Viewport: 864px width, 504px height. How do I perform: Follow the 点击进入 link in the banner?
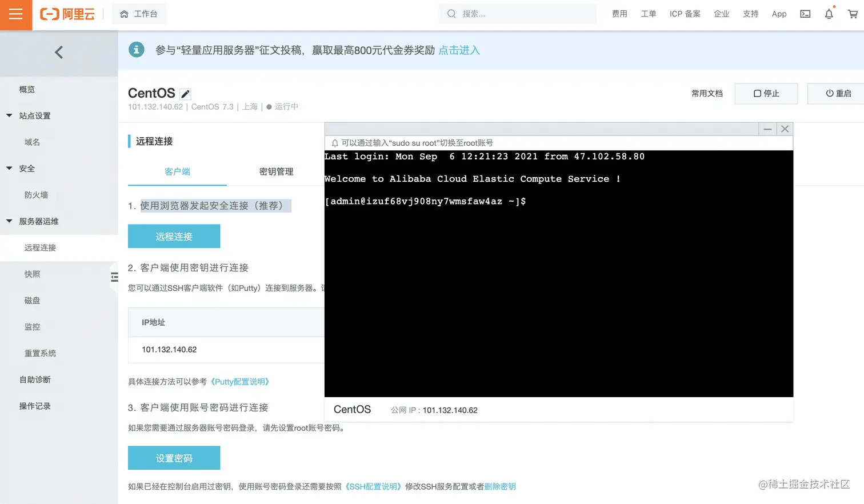click(459, 50)
